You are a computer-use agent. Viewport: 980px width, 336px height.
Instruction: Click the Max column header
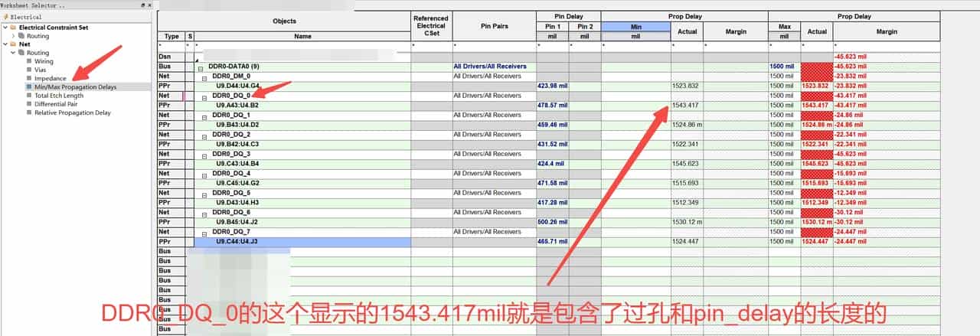tap(783, 26)
